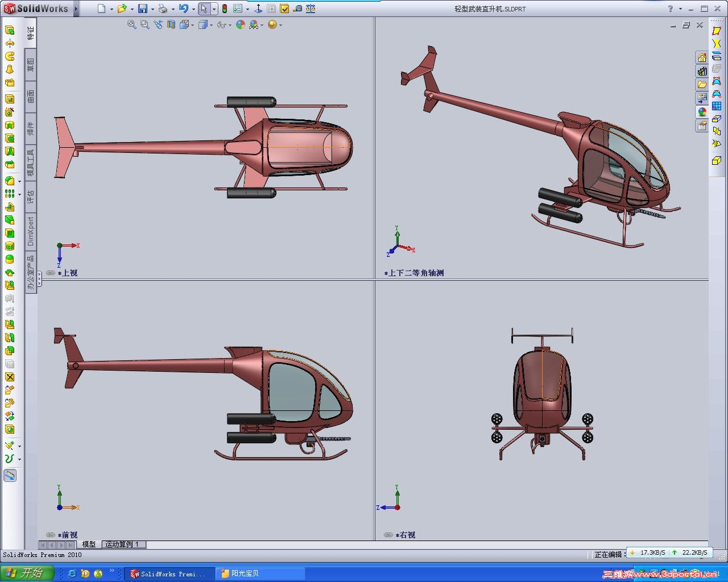Click the Linear Pattern green dots icon

(10, 194)
